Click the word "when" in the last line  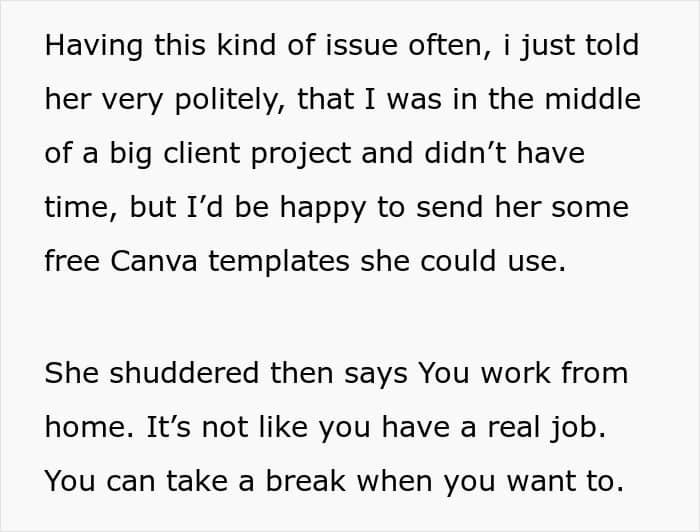click(x=395, y=481)
